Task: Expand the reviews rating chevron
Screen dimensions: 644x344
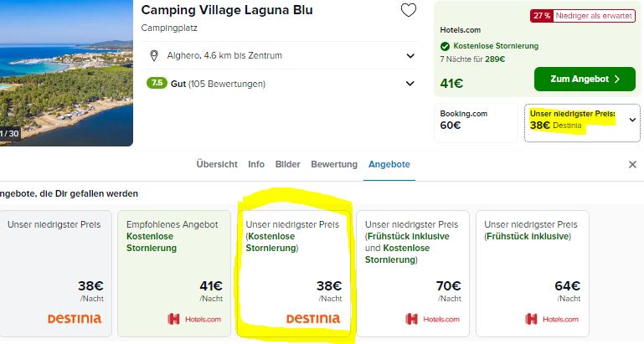Action: [x=410, y=84]
